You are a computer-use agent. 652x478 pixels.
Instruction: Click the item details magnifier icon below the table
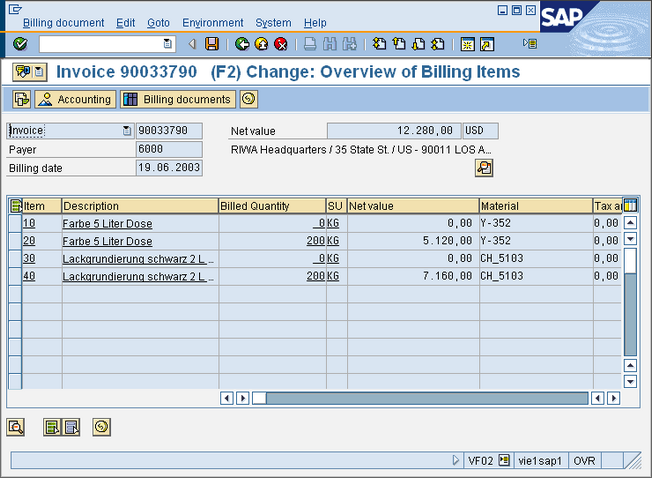[x=16, y=427]
